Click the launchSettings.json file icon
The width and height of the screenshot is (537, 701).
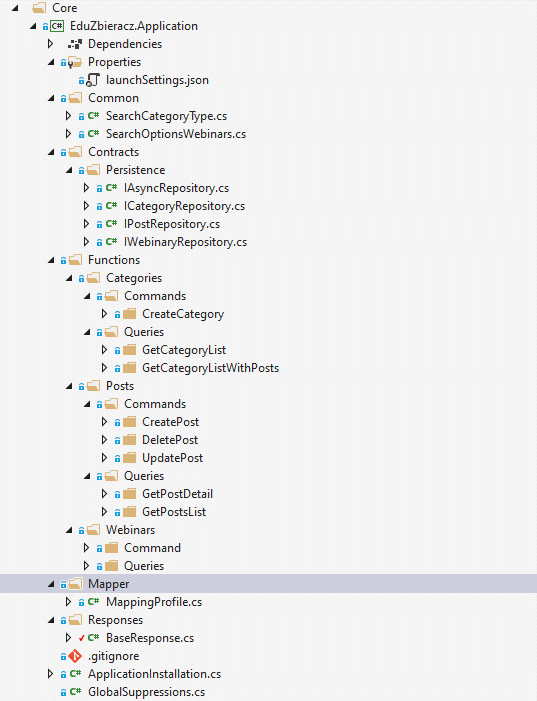[x=93, y=80]
